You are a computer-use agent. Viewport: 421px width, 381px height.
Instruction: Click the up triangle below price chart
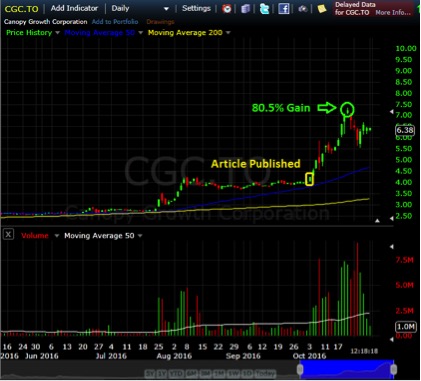click(x=377, y=220)
